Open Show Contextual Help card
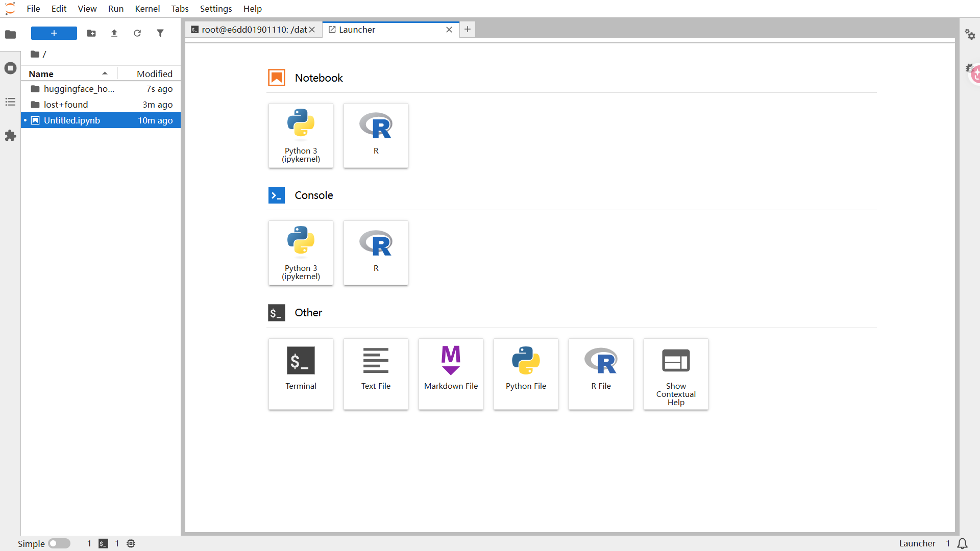This screenshot has width=980, height=551. (676, 374)
